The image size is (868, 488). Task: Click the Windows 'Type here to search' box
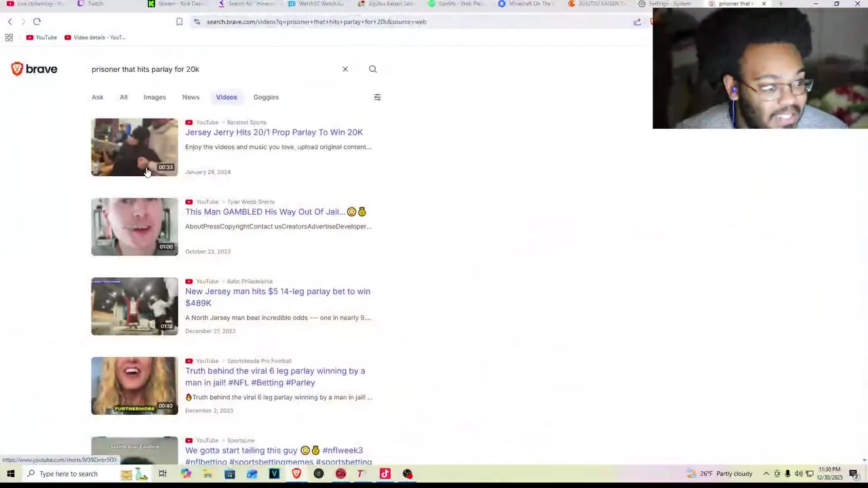(x=68, y=474)
